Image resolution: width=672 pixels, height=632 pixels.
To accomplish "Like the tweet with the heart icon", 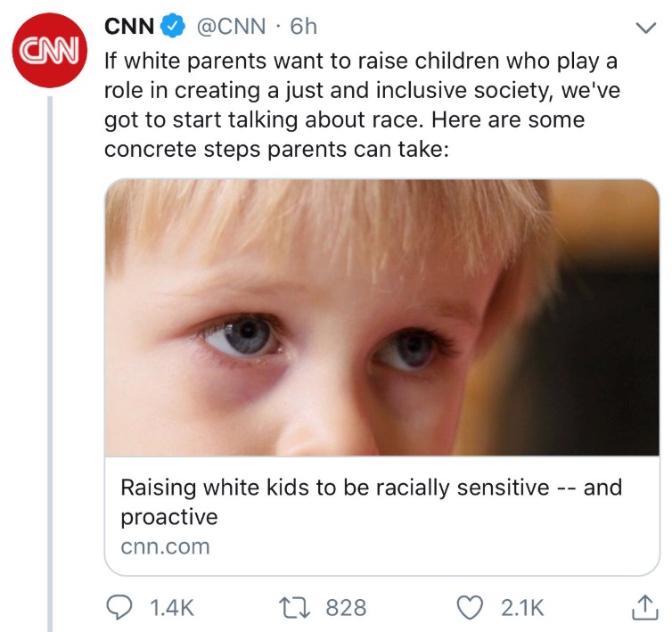I will coord(469,608).
